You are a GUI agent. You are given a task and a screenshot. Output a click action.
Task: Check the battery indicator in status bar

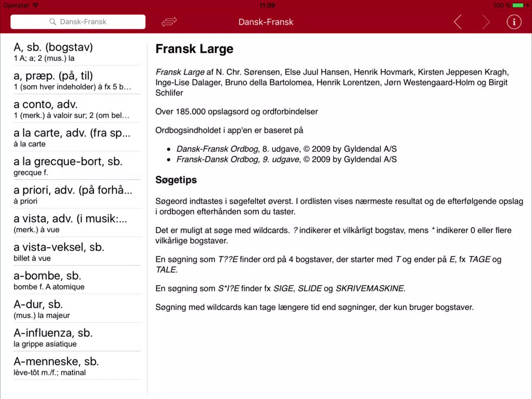[519, 6]
